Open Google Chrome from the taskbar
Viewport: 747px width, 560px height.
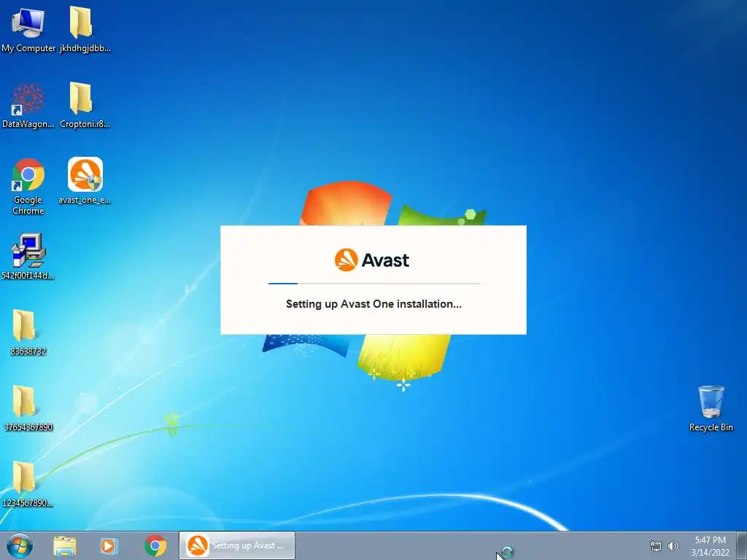(155, 545)
